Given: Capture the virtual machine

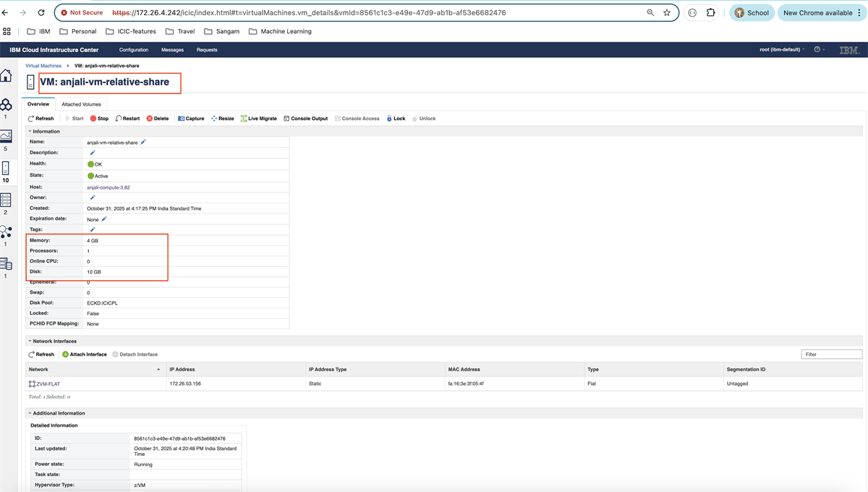Looking at the screenshot, I should point(191,119).
